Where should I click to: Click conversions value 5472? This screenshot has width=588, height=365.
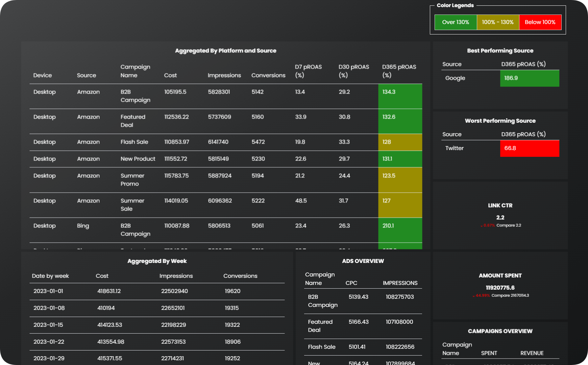[258, 142]
